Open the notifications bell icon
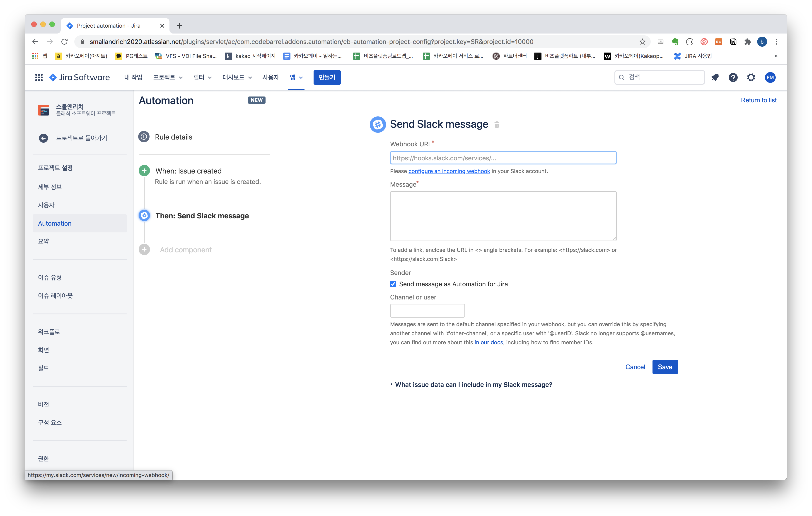 (715, 77)
